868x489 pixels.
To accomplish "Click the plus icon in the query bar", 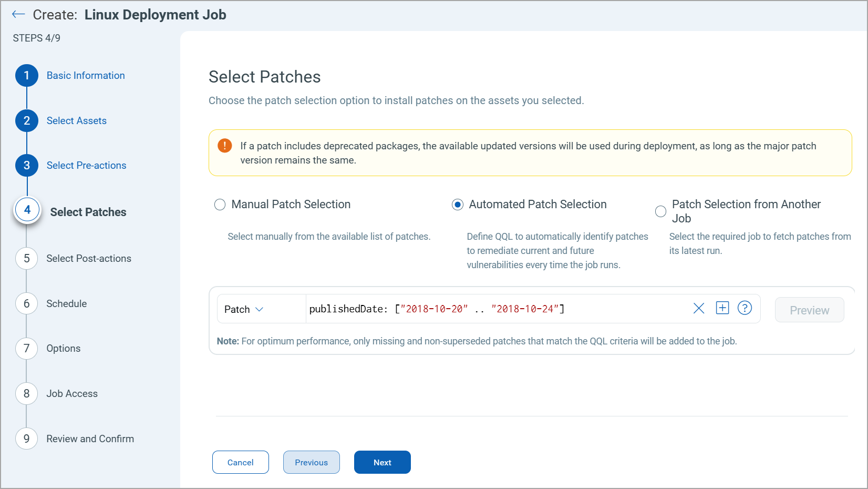I will click(x=722, y=308).
